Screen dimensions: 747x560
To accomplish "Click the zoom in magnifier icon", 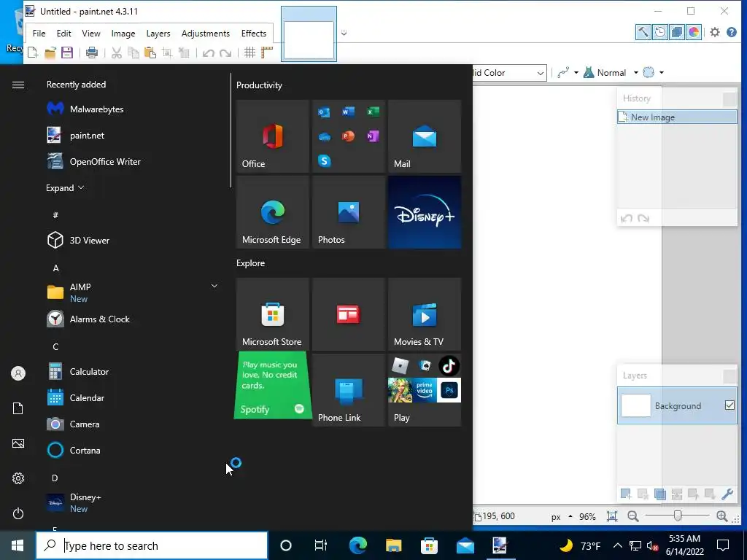I will click(x=721, y=516).
